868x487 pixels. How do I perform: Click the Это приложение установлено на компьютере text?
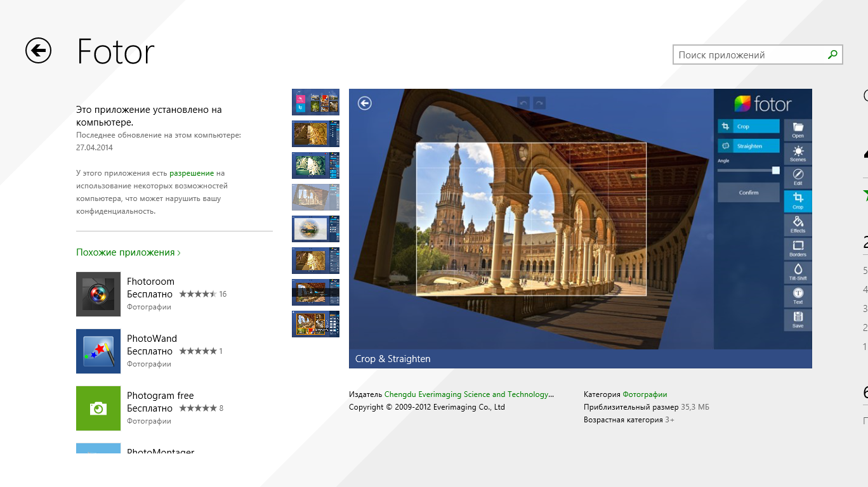point(149,116)
